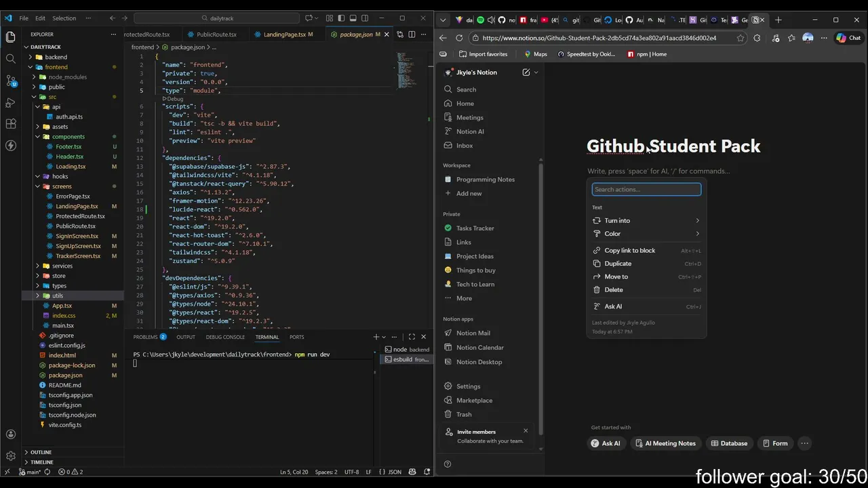Switch to LandingPage.tsx tab
The height and width of the screenshot is (488, 868).
[x=284, y=35]
